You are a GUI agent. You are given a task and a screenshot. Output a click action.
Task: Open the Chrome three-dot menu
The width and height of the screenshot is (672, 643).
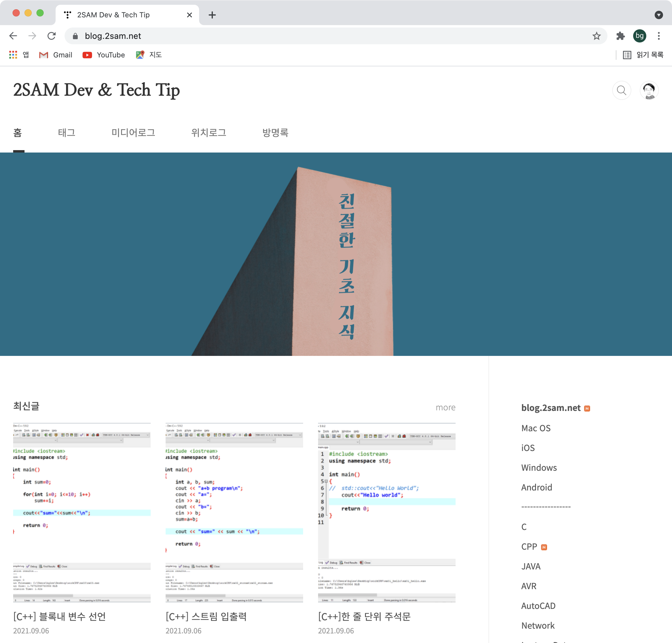(659, 36)
